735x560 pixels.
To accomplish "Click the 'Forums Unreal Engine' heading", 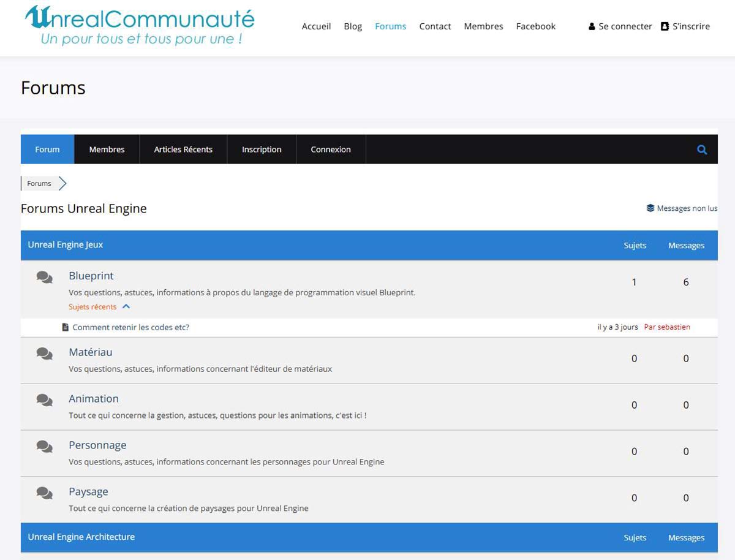I will click(x=84, y=208).
